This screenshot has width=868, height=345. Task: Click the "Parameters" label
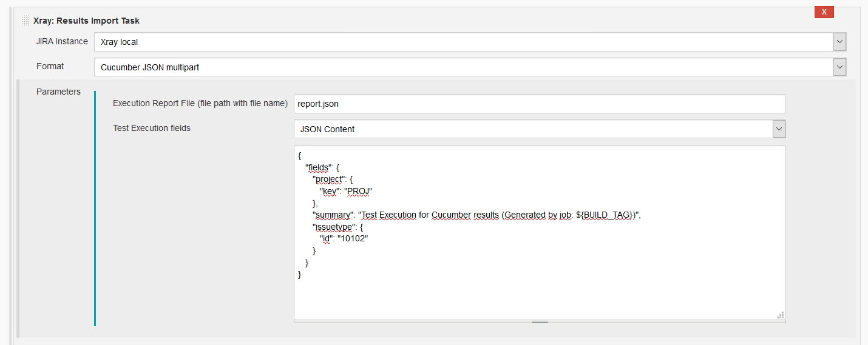58,92
